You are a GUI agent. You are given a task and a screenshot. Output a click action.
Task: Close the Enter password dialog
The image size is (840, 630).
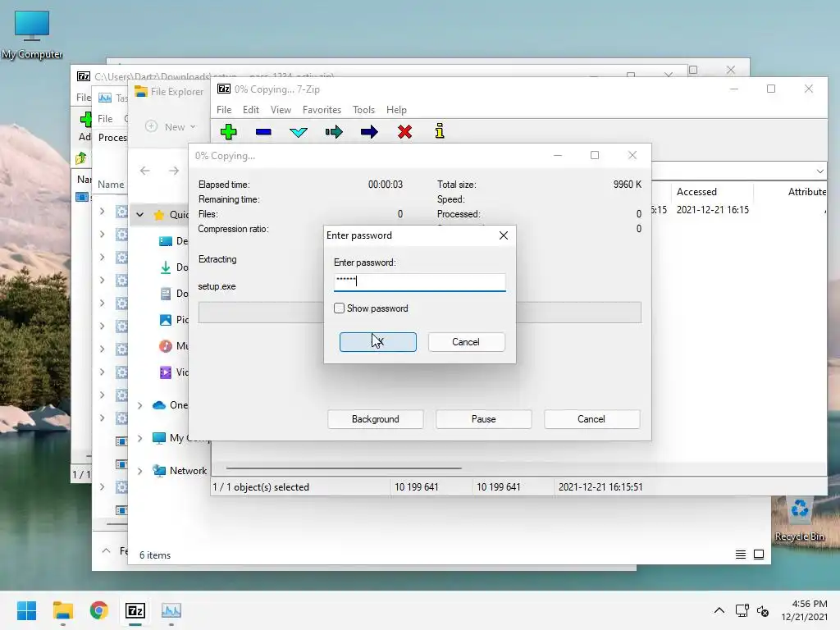click(504, 235)
